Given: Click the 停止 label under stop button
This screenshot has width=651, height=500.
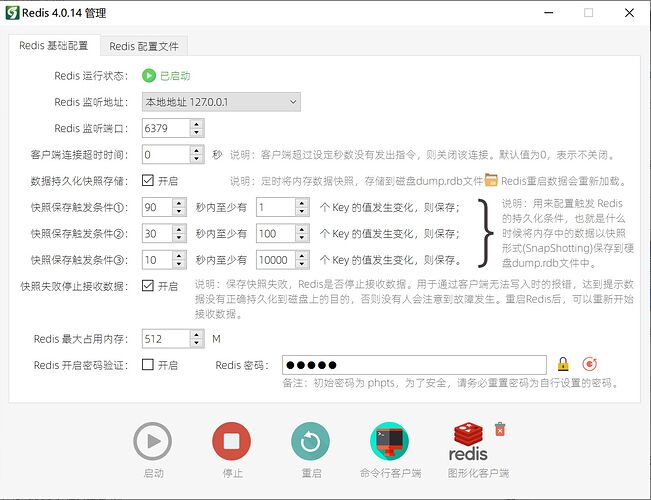Looking at the screenshot, I should click(232, 473).
